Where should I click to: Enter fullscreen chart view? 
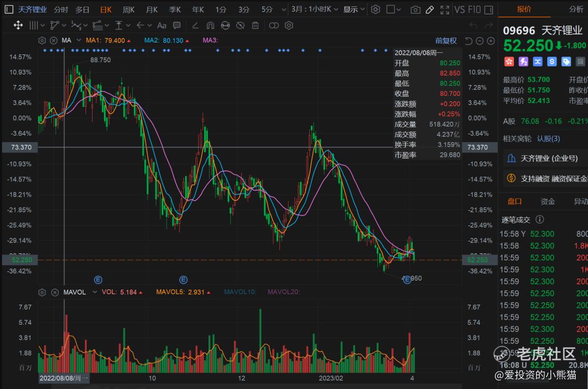(445, 10)
